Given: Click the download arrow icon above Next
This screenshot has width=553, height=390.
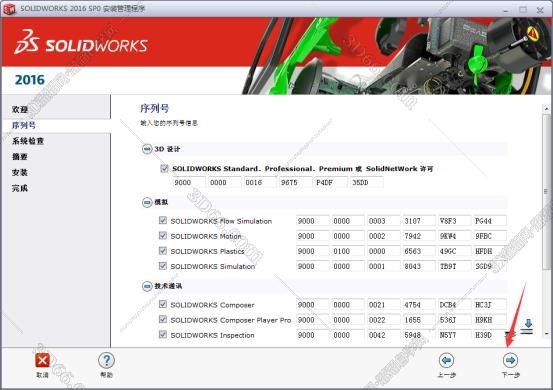Looking at the screenshot, I should coord(528,327).
